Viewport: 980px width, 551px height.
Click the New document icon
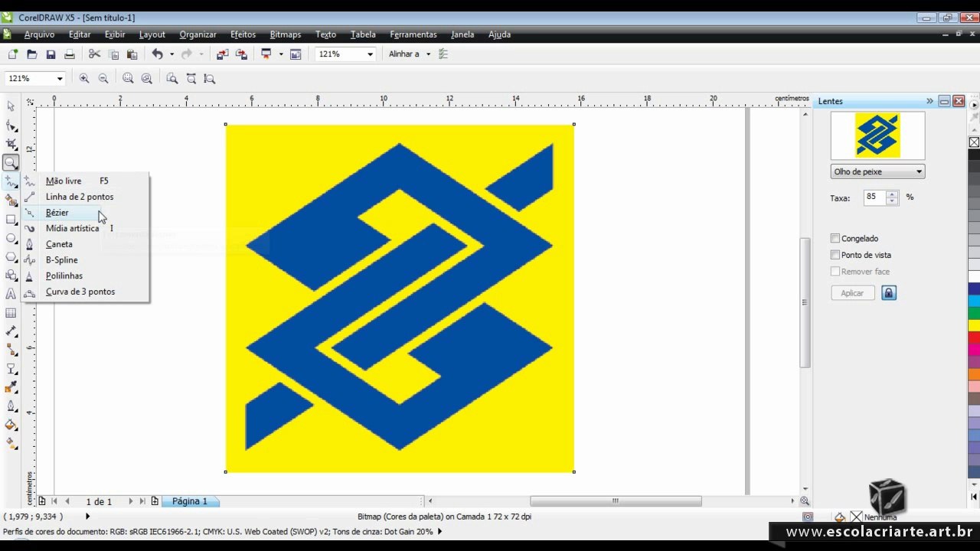[x=13, y=54]
